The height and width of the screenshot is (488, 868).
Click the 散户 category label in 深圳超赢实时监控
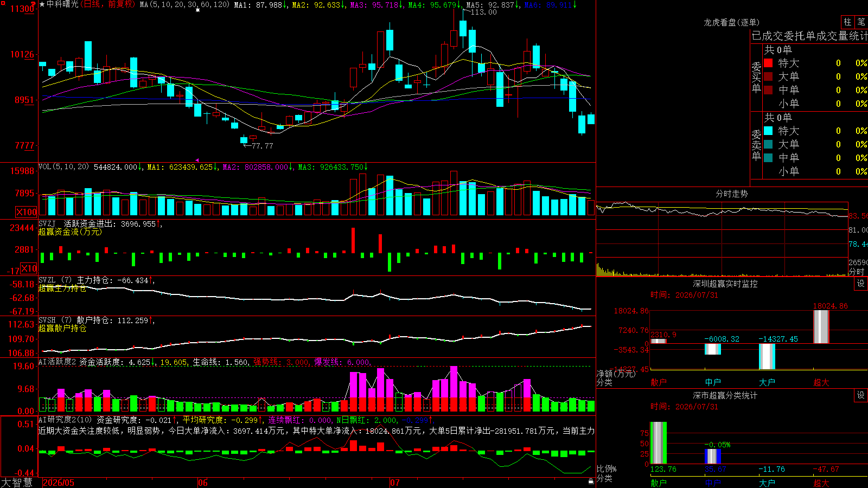pyautogui.click(x=659, y=382)
